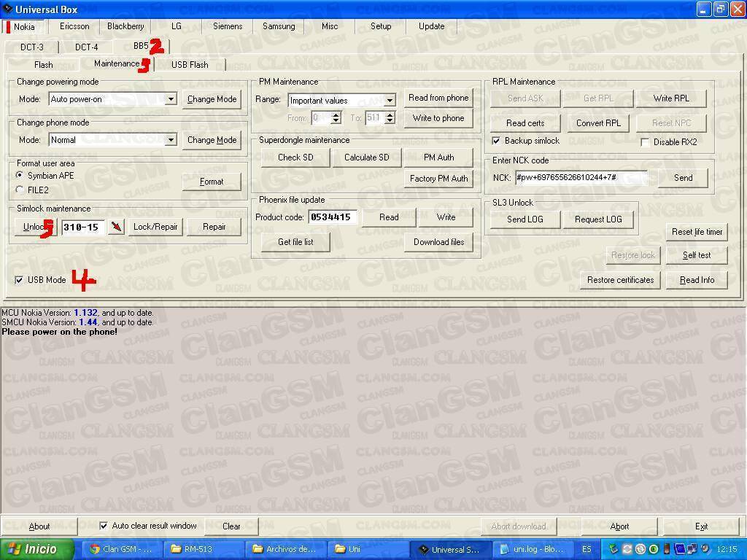
Task: Click the From value stepper arrows
Action: [336, 117]
